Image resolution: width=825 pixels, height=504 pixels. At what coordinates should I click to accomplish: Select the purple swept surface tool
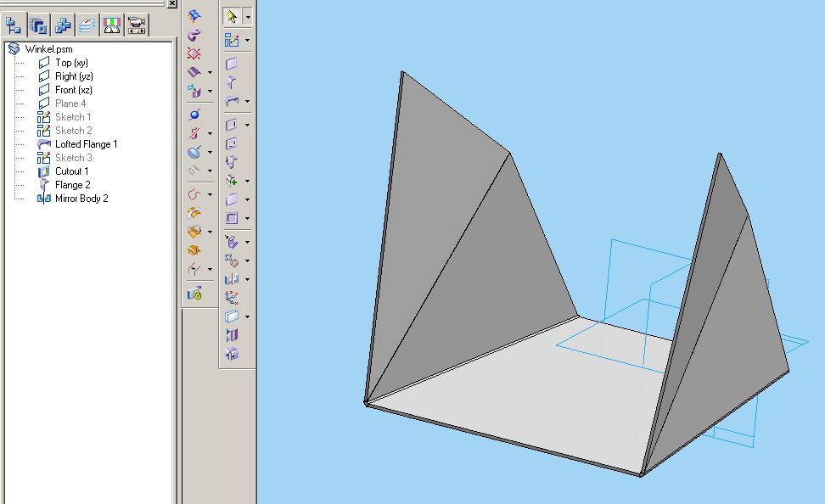click(x=194, y=72)
